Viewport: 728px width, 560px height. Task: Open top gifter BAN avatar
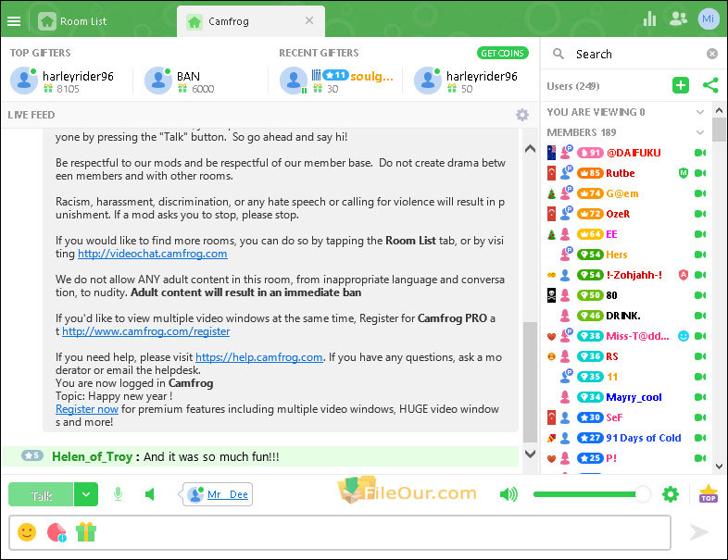pyautogui.click(x=158, y=81)
